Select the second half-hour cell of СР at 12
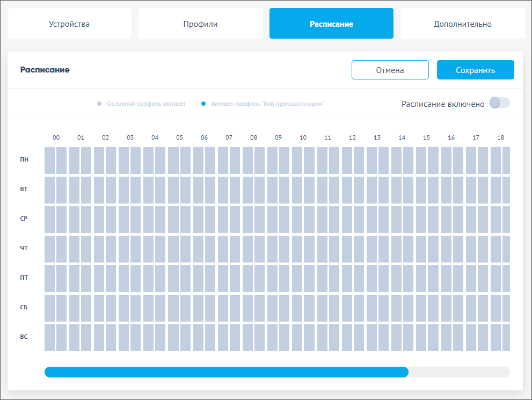 tap(359, 219)
